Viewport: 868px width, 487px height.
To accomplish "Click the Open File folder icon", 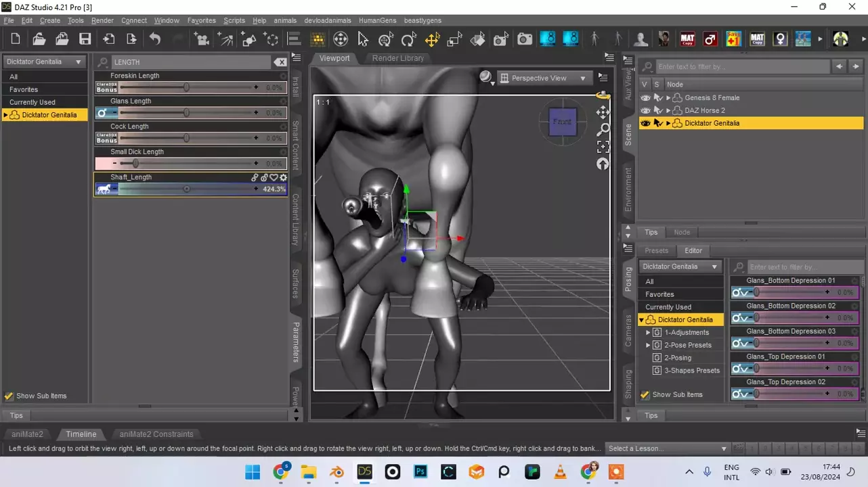I will click(39, 39).
